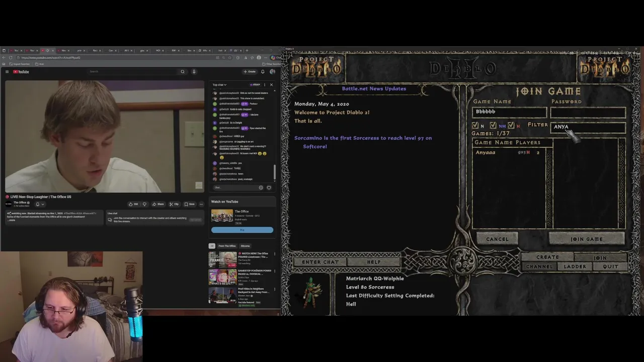Click the Password input field
Screen dimensions: 644x362
pyautogui.click(x=588, y=112)
